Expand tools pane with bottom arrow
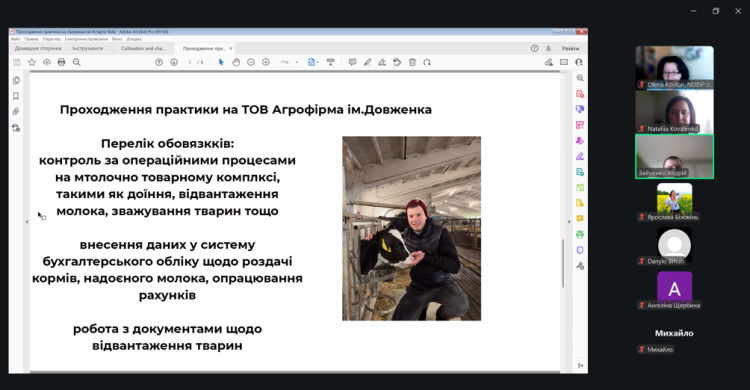 click(x=580, y=366)
